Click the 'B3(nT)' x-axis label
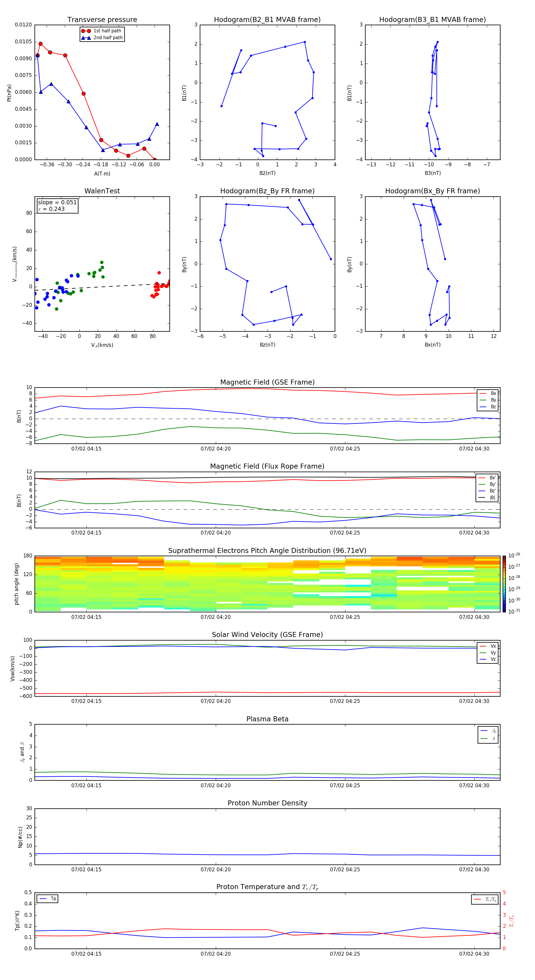 (x=432, y=173)
